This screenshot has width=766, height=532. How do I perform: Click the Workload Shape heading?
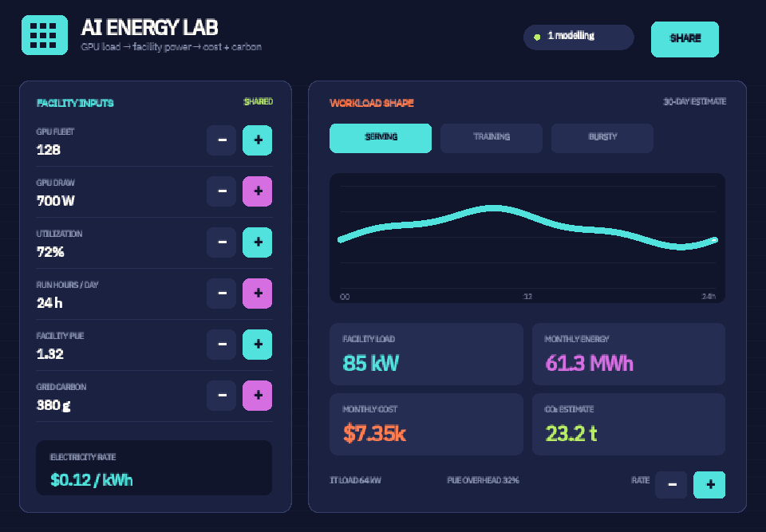pyautogui.click(x=372, y=103)
